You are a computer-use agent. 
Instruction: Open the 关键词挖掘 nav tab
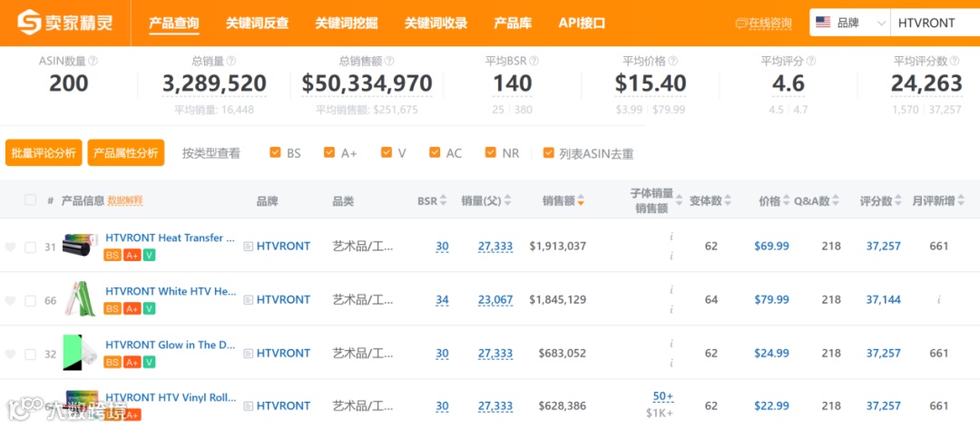pos(347,24)
